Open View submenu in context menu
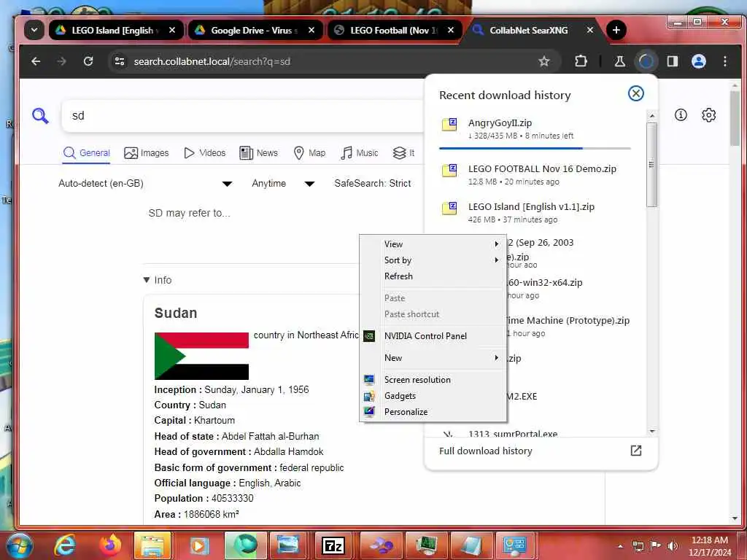This screenshot has width=747, height=560. click(433, 244)
